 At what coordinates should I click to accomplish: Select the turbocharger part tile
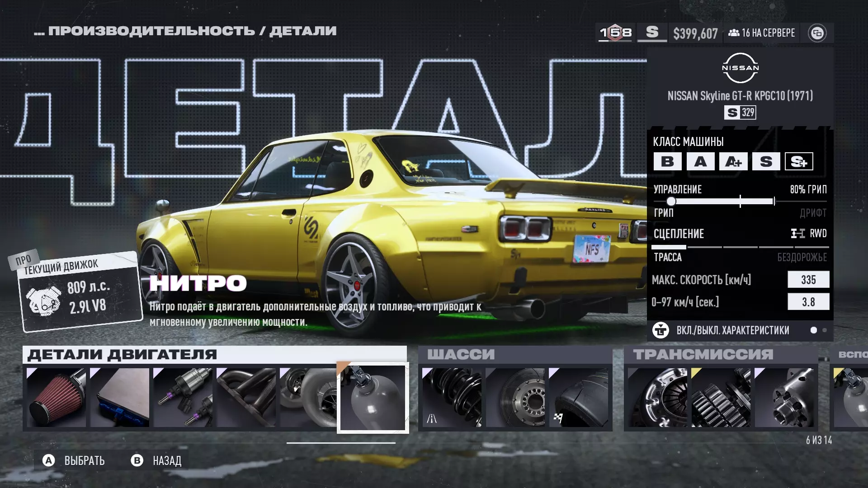pyautogui.click(x=308, y=397)
